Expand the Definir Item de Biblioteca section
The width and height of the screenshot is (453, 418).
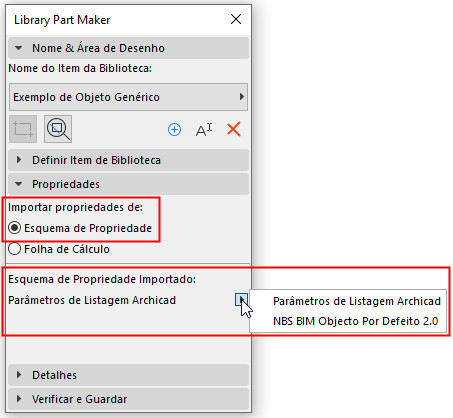tap(128, 160)
